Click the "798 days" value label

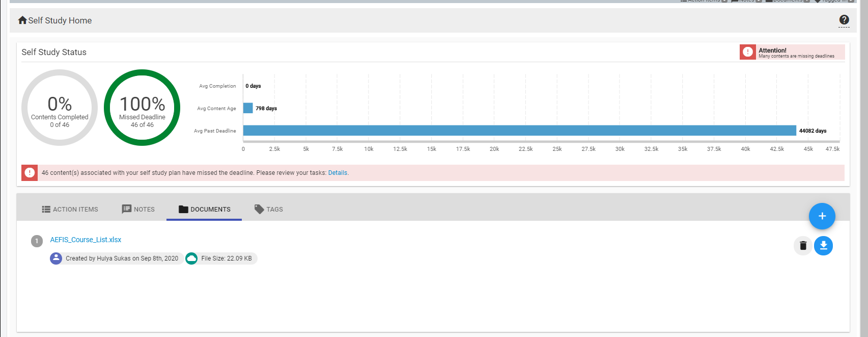click(x=266, y=109)
